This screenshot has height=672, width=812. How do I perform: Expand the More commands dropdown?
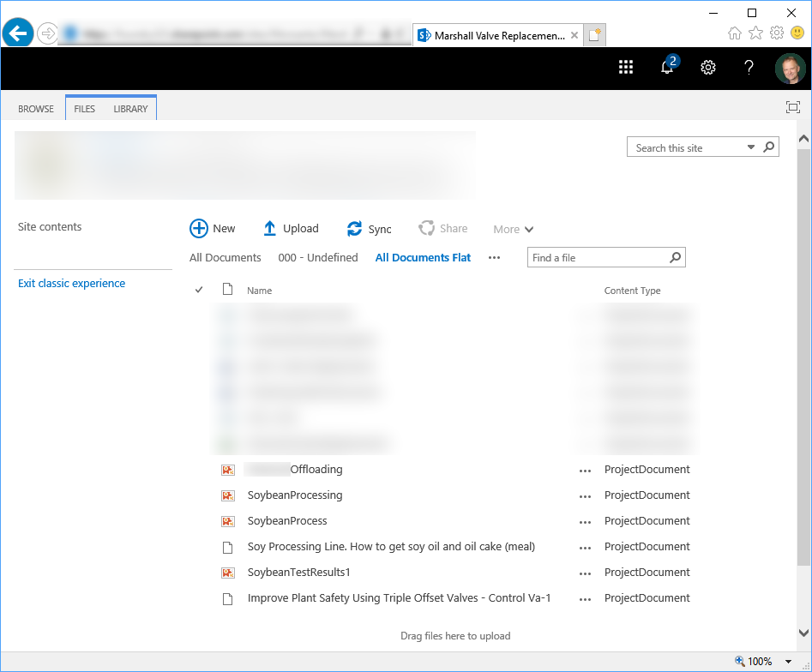coord(514,229)
